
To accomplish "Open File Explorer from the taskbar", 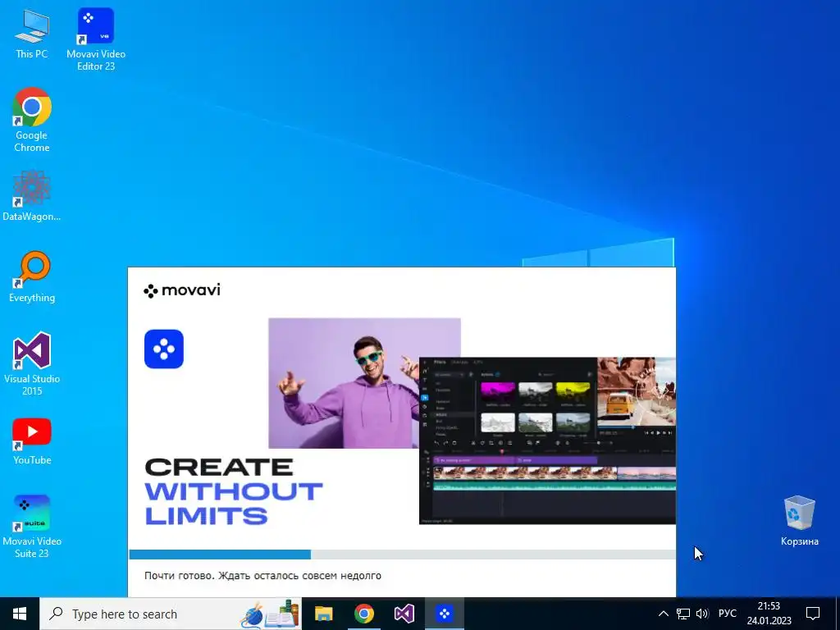I will (x=323, y=614).
